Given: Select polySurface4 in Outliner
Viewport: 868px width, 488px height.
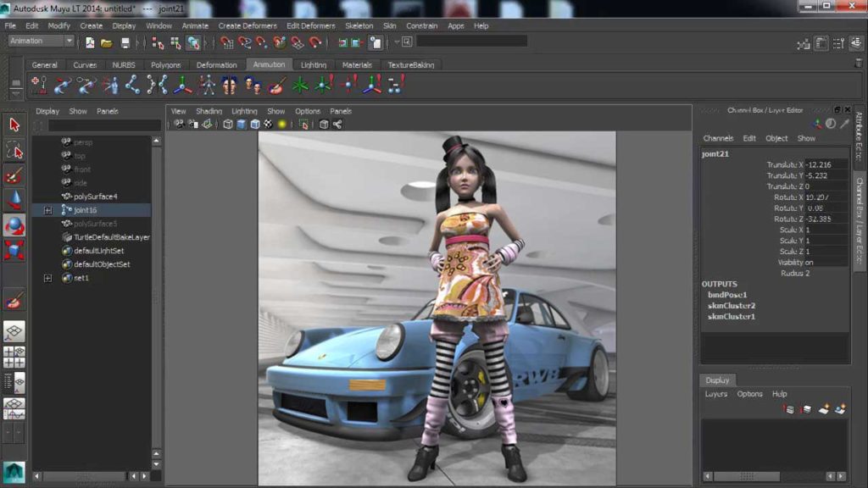Looking at the screenshot, I should click(95, 197).
